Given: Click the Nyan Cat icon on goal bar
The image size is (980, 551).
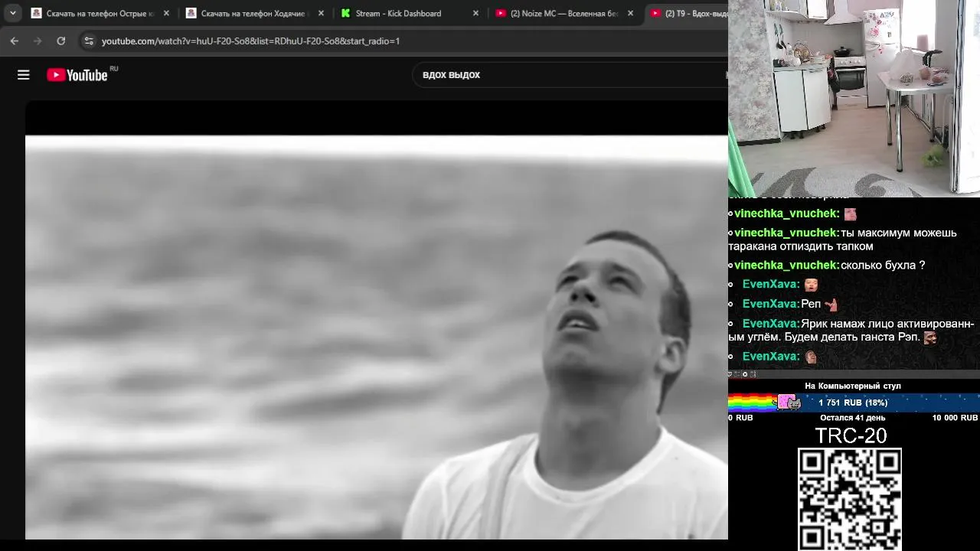Looking at the screenshot, I should point(789,403).
